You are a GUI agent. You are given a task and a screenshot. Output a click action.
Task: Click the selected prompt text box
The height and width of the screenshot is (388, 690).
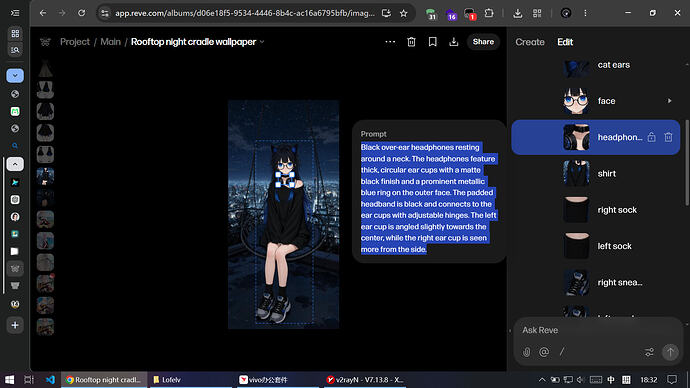pos(429,198)
